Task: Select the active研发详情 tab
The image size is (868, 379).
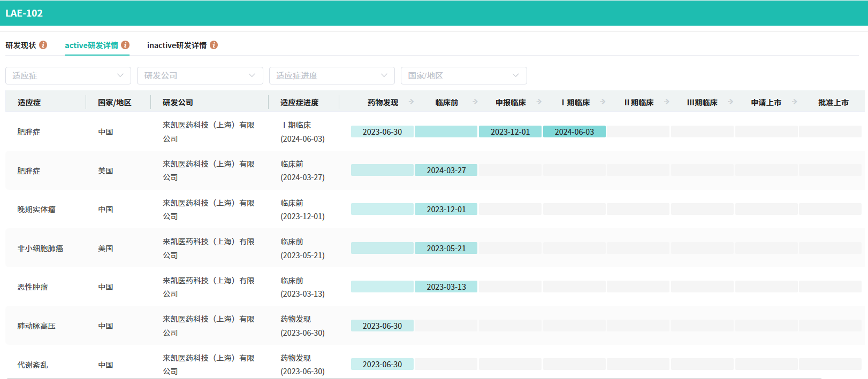Action: [x=92, y=45]
